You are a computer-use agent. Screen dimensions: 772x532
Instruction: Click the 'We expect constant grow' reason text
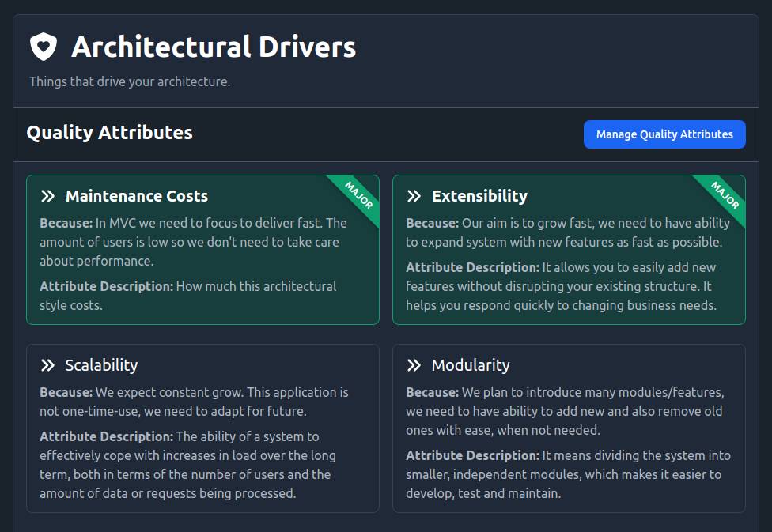(194, 402)
